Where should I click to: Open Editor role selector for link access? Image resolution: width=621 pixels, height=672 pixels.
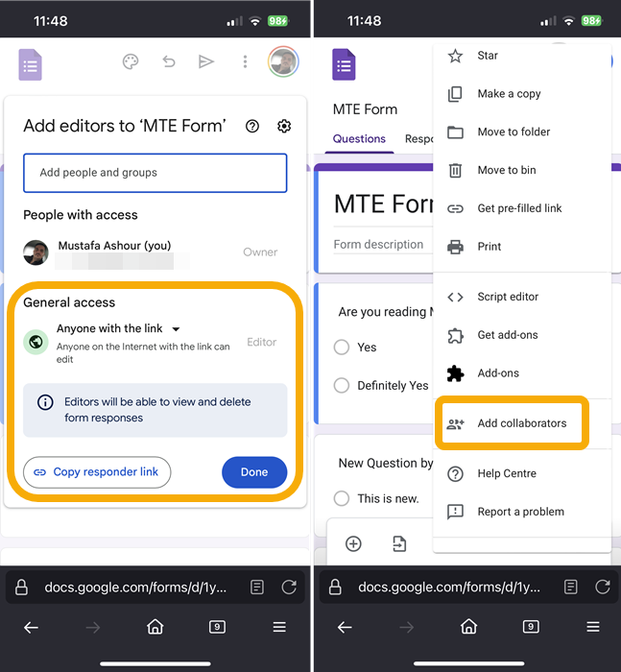pos(261,342)
